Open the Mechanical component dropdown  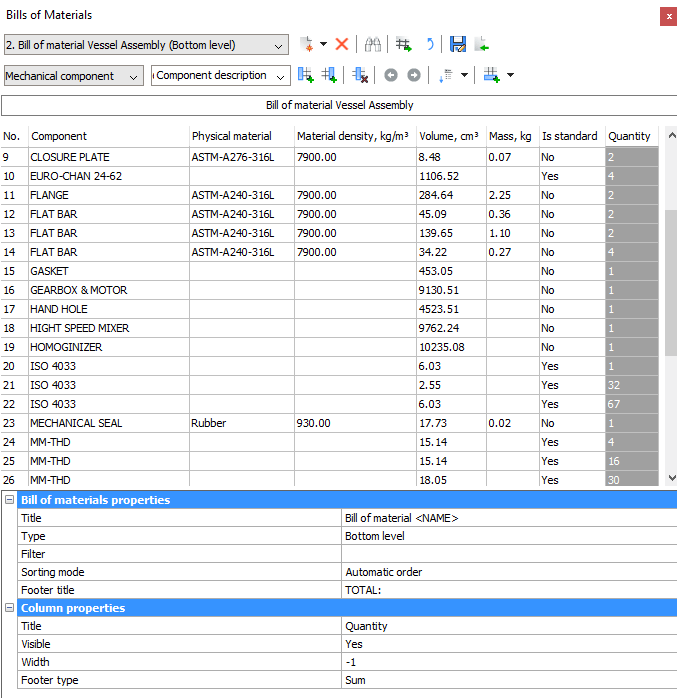click(74, 76)
